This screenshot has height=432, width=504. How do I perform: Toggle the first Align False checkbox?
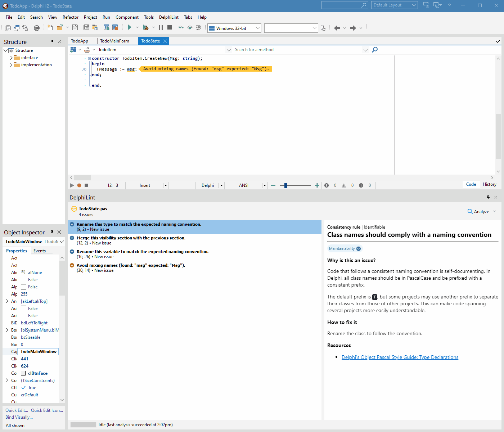(x=23, y=280)
